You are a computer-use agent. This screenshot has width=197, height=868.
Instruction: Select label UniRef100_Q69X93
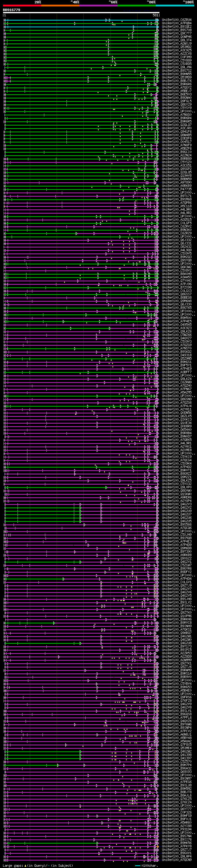177,772
